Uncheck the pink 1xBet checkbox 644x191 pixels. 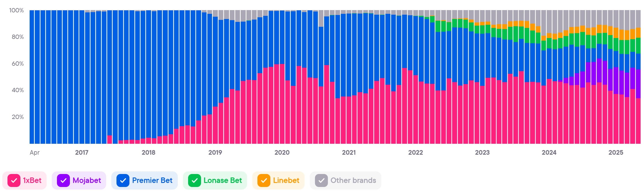(14, 181)
